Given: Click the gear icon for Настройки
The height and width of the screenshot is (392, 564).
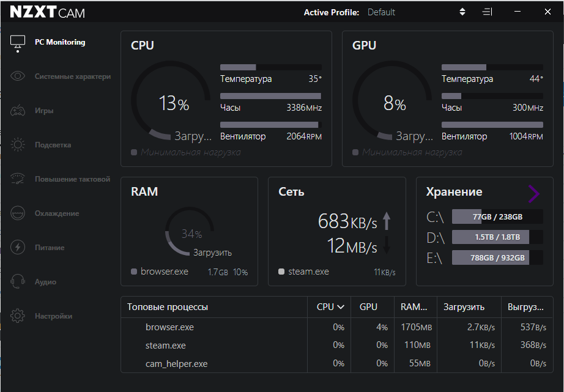Looking at the screenshot, I should (18, 316).
